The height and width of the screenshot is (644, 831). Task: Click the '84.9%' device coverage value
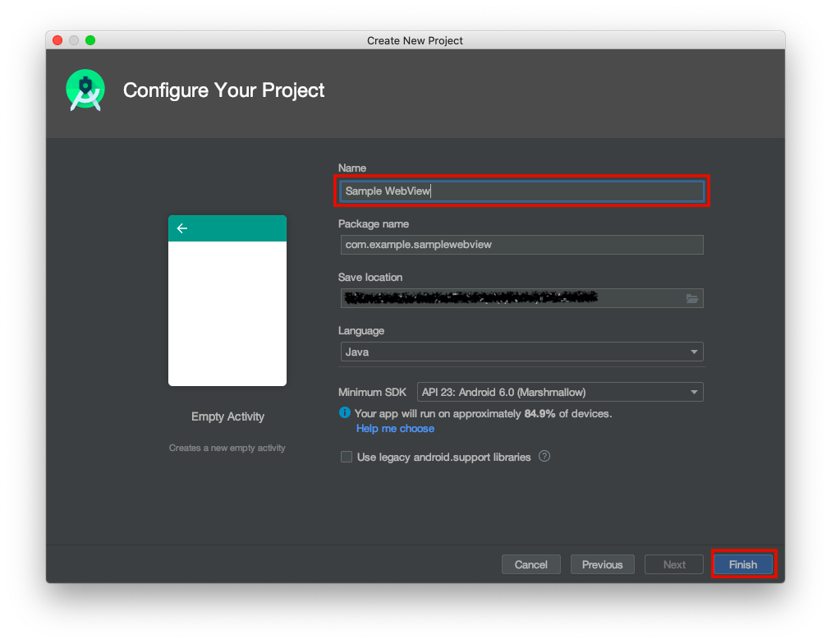click(x=539, y=413)
